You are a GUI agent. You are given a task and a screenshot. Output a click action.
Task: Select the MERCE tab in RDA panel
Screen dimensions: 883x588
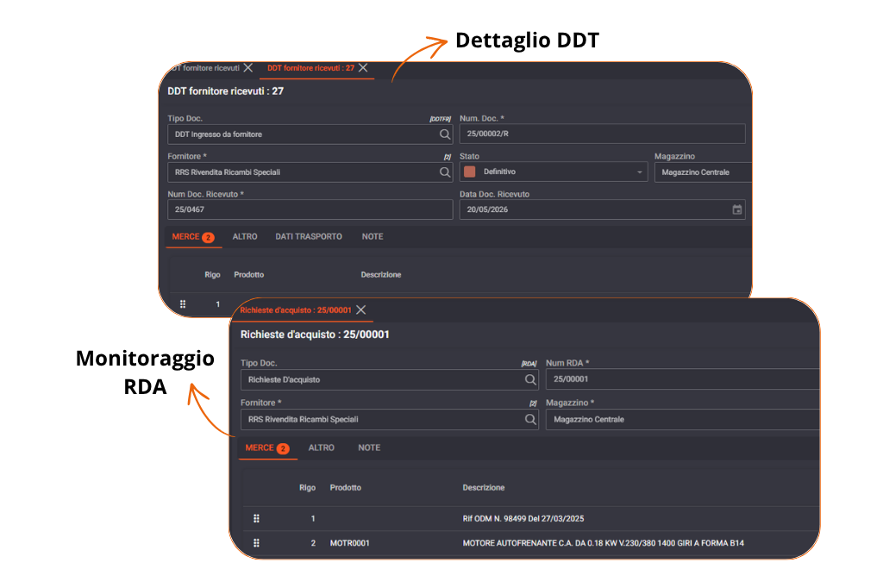tap(267, 447)
